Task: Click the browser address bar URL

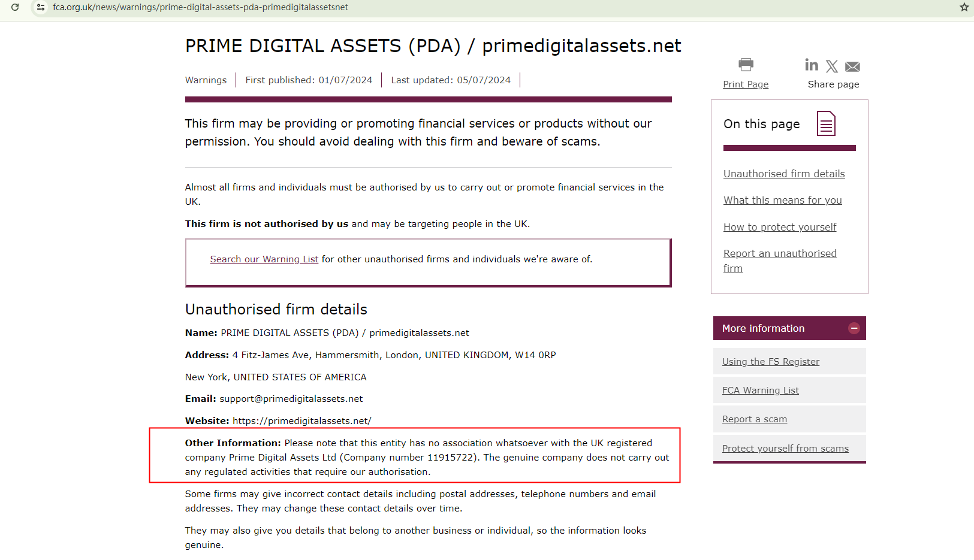Action: click(200, 7)
